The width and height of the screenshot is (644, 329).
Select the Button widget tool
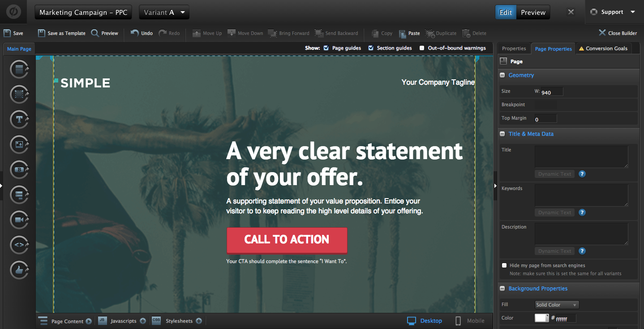click(19, 170)
